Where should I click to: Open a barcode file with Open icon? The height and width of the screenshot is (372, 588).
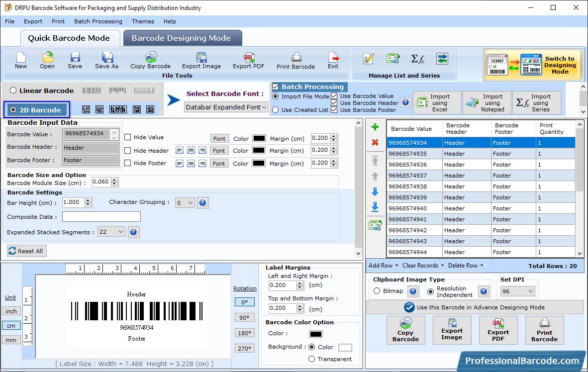[47, 60]
